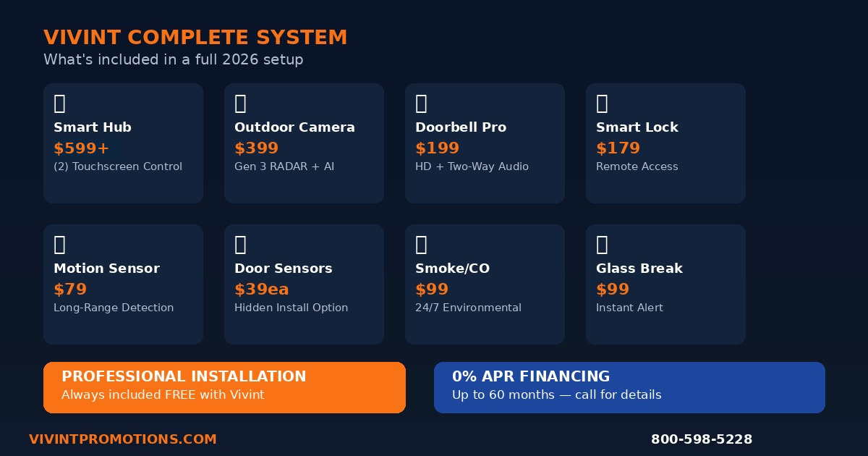
Task: Click the icon above Outdoor Camera
Action: 240,104
